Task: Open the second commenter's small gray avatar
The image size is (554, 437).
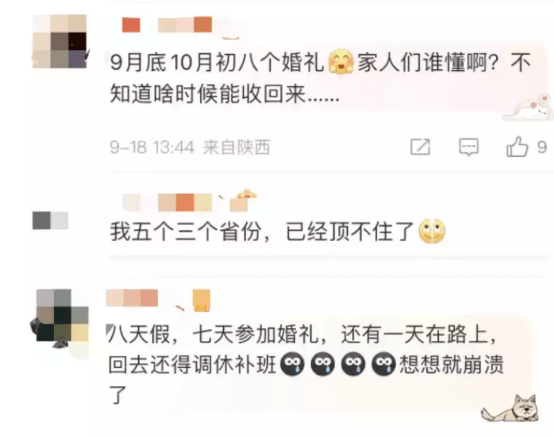Action: (x=51, y=220)
